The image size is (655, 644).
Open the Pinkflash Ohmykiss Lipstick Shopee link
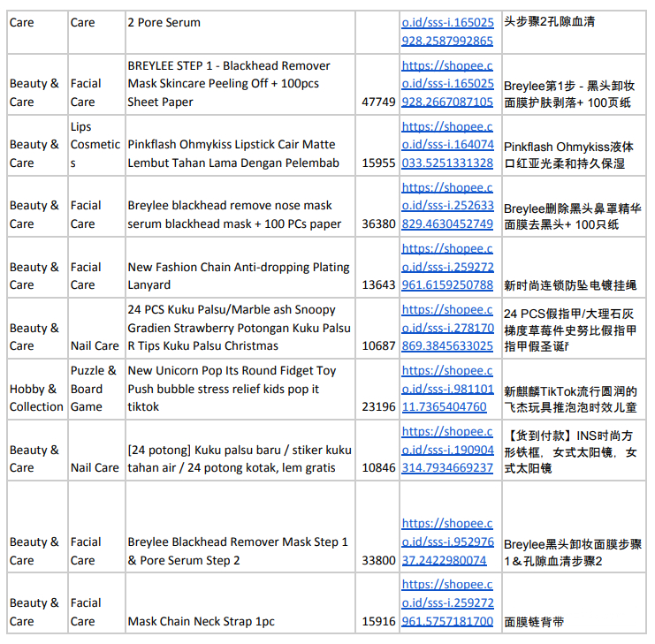[447, 145]
